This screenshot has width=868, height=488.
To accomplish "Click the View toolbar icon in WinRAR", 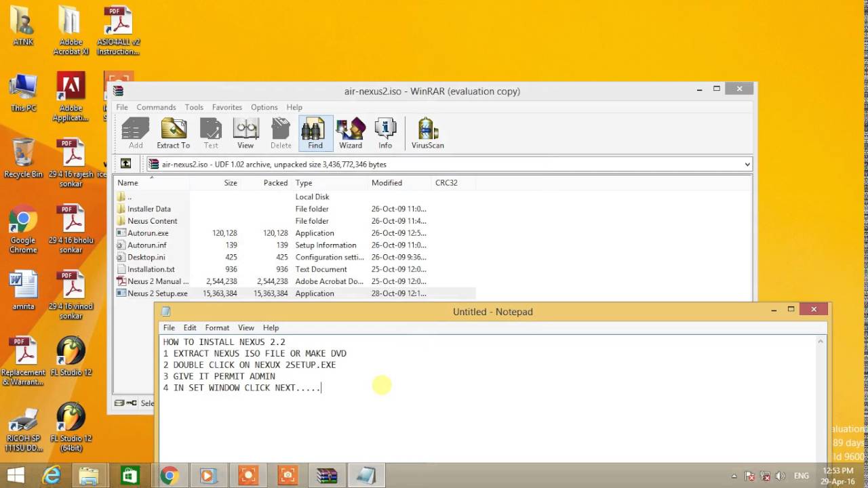I will point(245,134).
